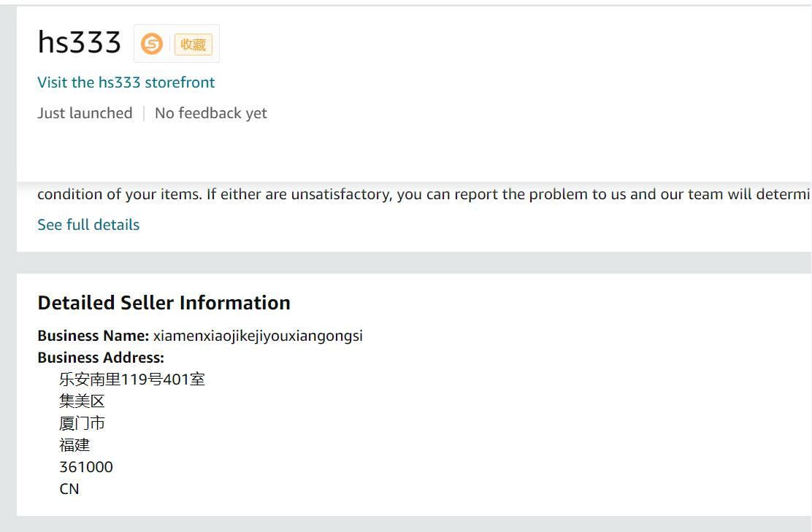
Task: Click the Business Address label
Action: [101, 358]
